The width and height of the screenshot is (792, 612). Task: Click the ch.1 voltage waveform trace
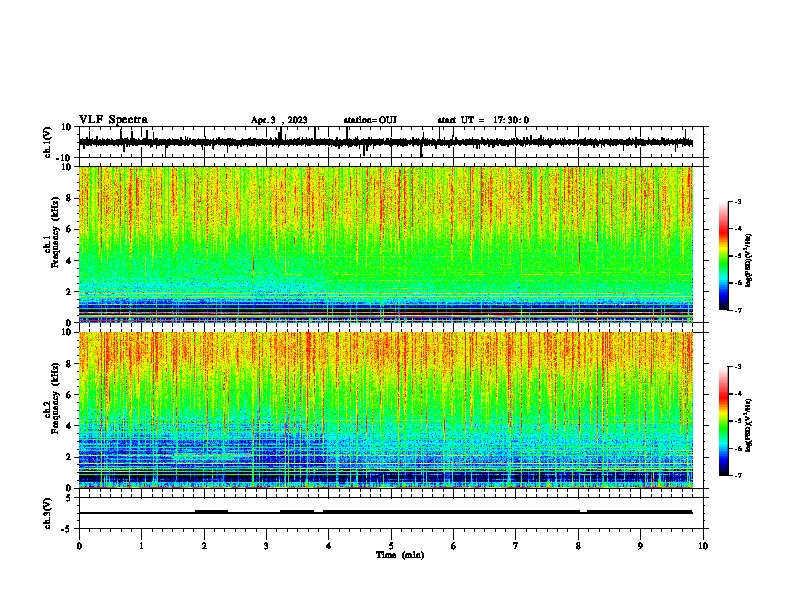[x=386, y=142]
